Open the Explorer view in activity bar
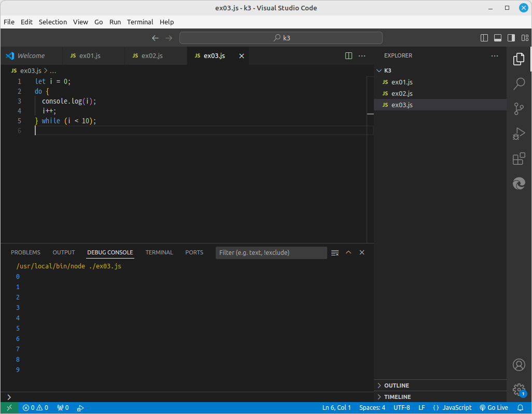The image size is (532, 414). (x=519, y=59)
